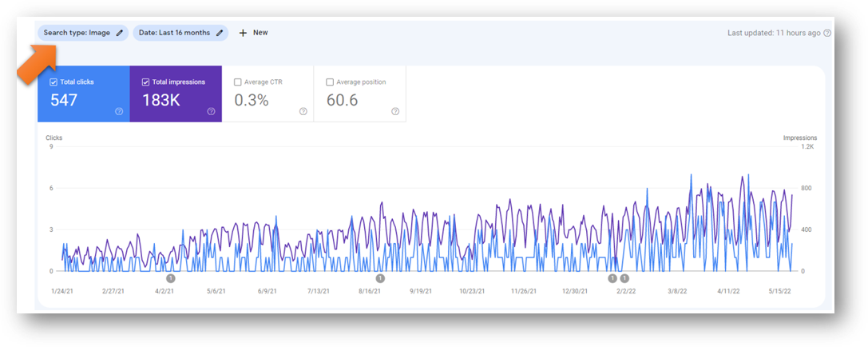Click annotation marker near 4/2/21
868x347 pixels.
171,278
